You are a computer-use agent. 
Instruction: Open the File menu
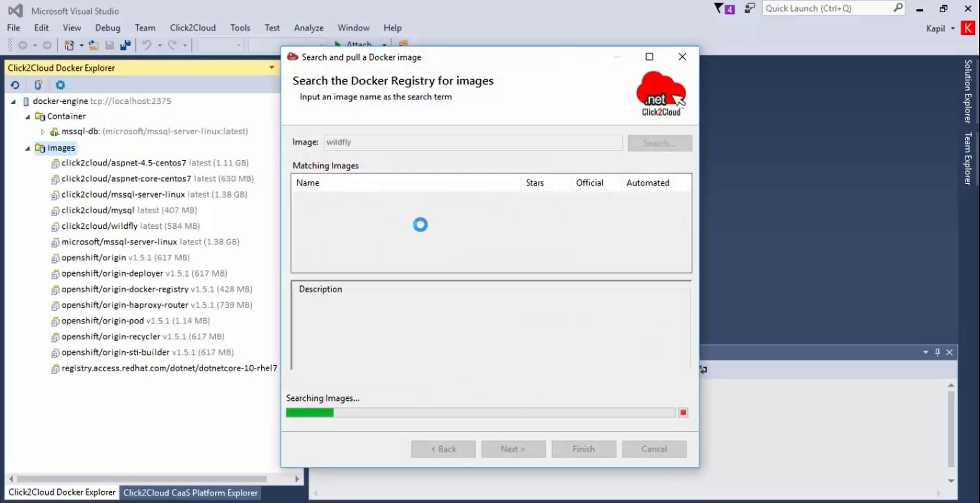point(14,28)
